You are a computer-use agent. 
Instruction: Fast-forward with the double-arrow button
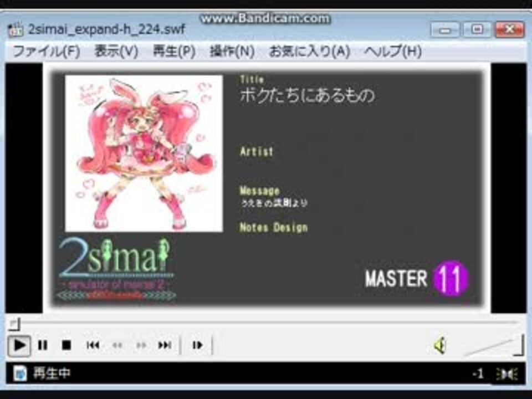click(x=141, y=345)
